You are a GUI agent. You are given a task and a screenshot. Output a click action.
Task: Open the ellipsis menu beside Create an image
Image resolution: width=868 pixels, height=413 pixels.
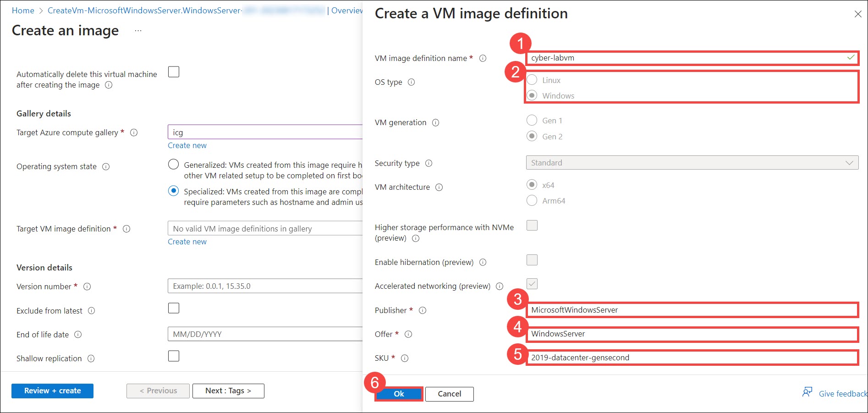point(138,31)
